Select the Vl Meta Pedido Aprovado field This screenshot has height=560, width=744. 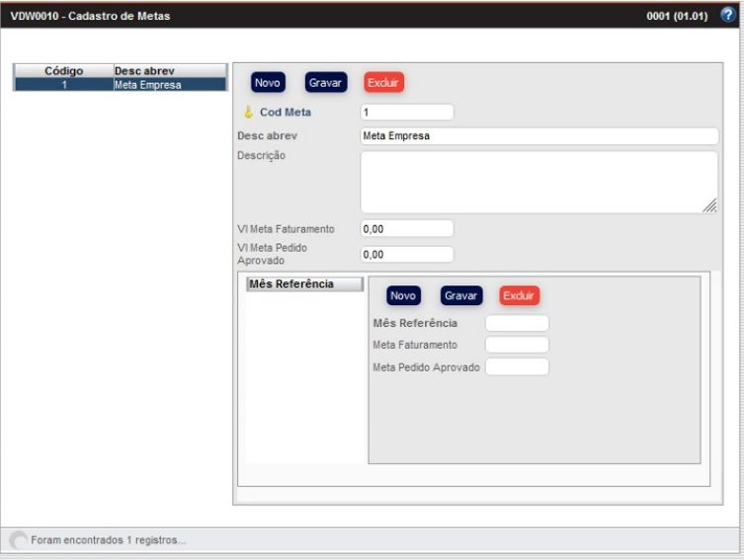tap(406, 254)
